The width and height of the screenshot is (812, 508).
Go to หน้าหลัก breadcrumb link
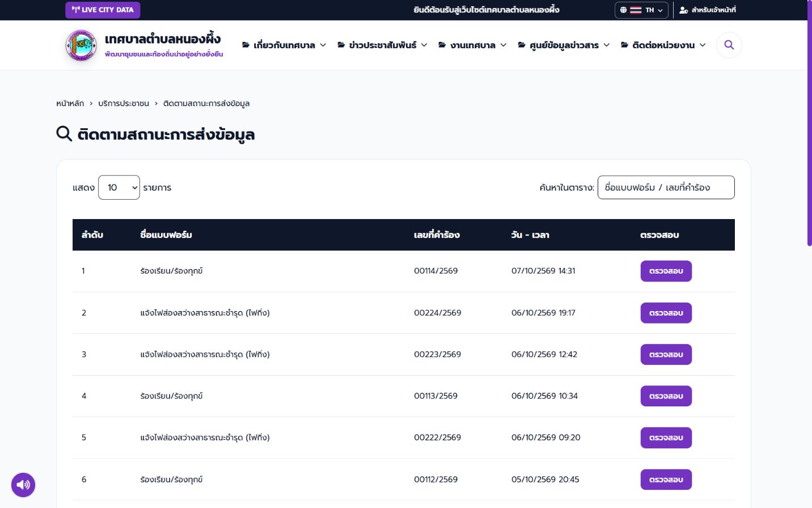tap(70, 103)
